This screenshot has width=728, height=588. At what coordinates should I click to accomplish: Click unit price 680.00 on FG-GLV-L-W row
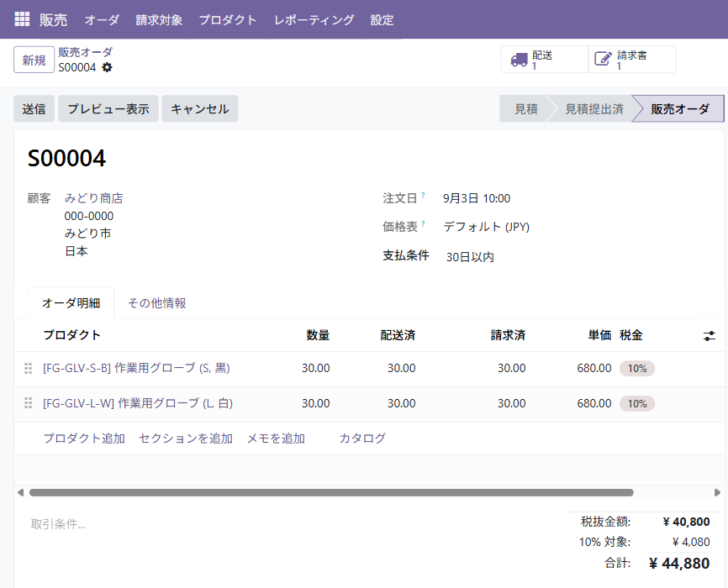point(594,403)
